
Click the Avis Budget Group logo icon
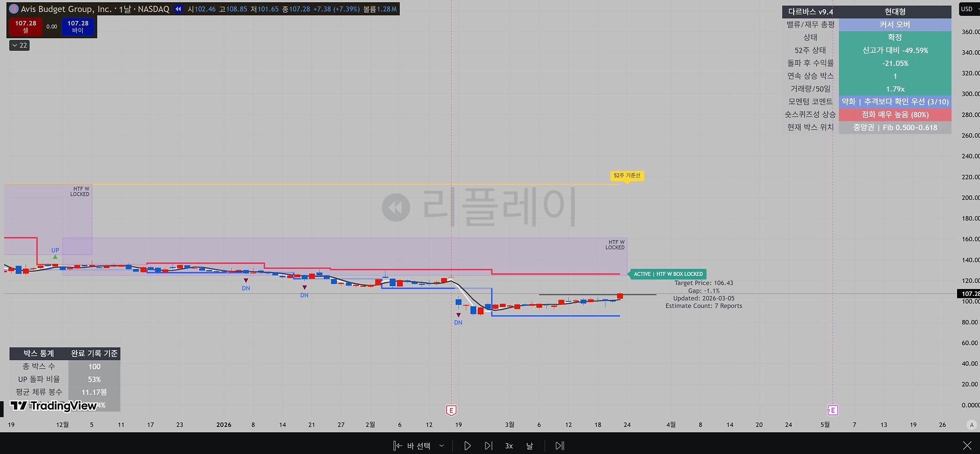[x=14, y=9]
